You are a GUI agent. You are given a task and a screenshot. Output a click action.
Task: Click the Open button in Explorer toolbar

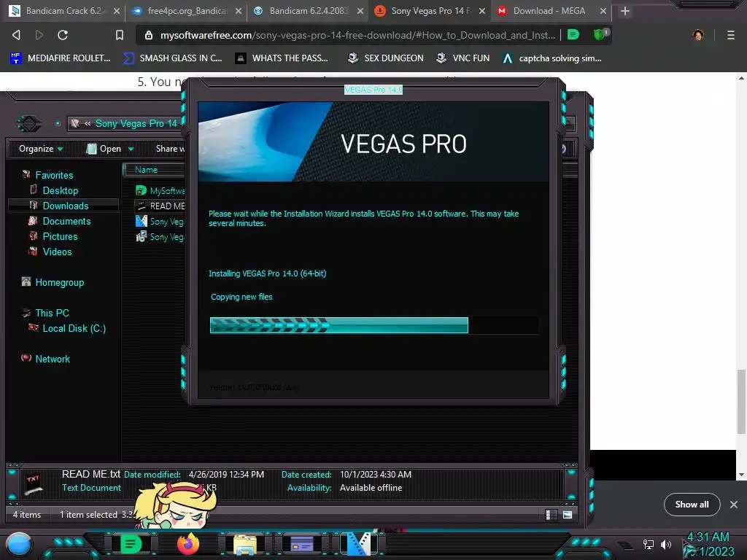tap(105, 149)
